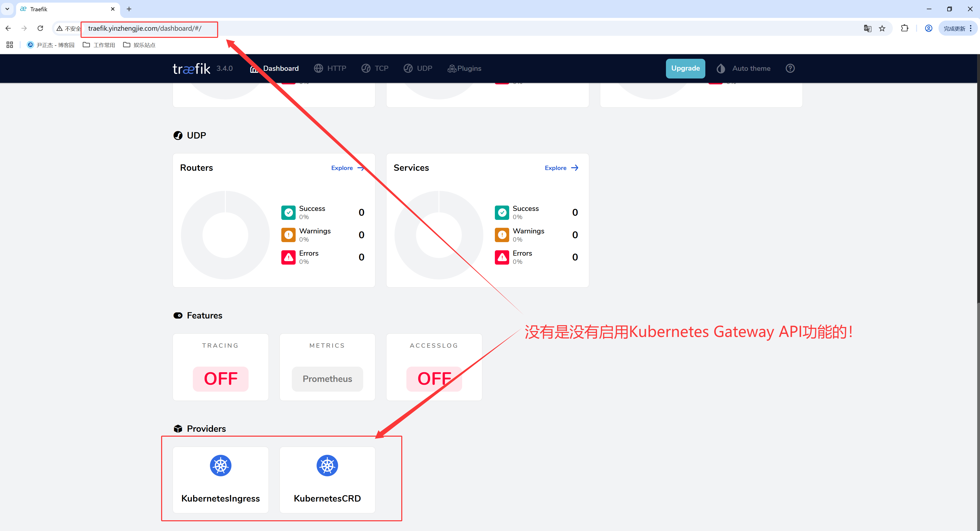980x531 pixels.
Task: Expand the tab search dropdown arrow
Action: click(7, 9)
